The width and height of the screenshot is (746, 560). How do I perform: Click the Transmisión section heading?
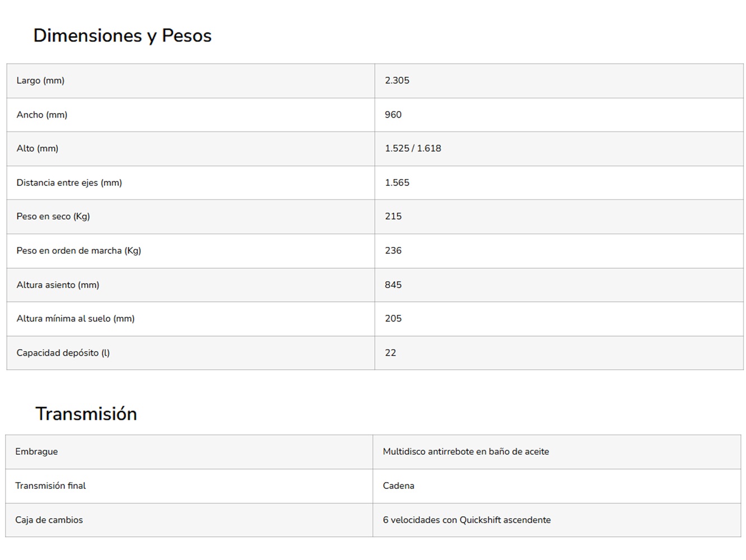pyautogui.click(x=86, y=414)
